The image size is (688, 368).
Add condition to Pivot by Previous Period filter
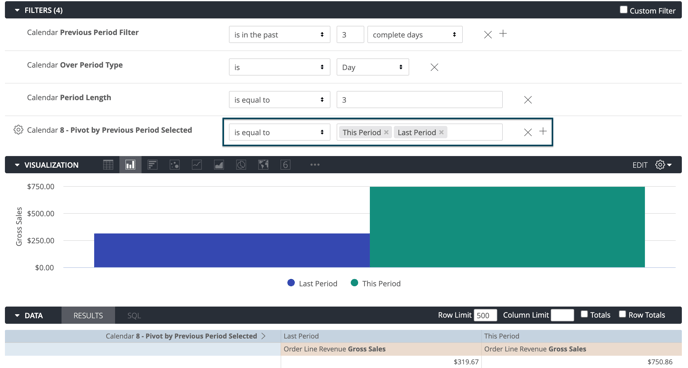[x=543, y=131]
